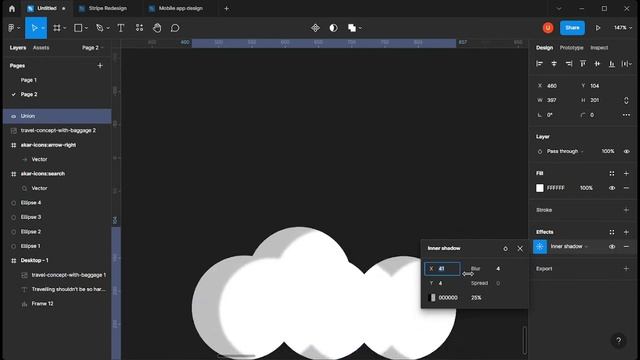Screen dimensions: 640x360
Task: Remove the Inner shadow effect
Action: [626, 247]
